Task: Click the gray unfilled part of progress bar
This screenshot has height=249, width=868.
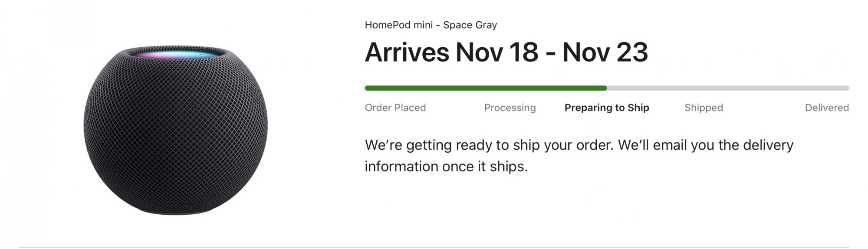Action: pyautogui.click(x=727, y=88)
